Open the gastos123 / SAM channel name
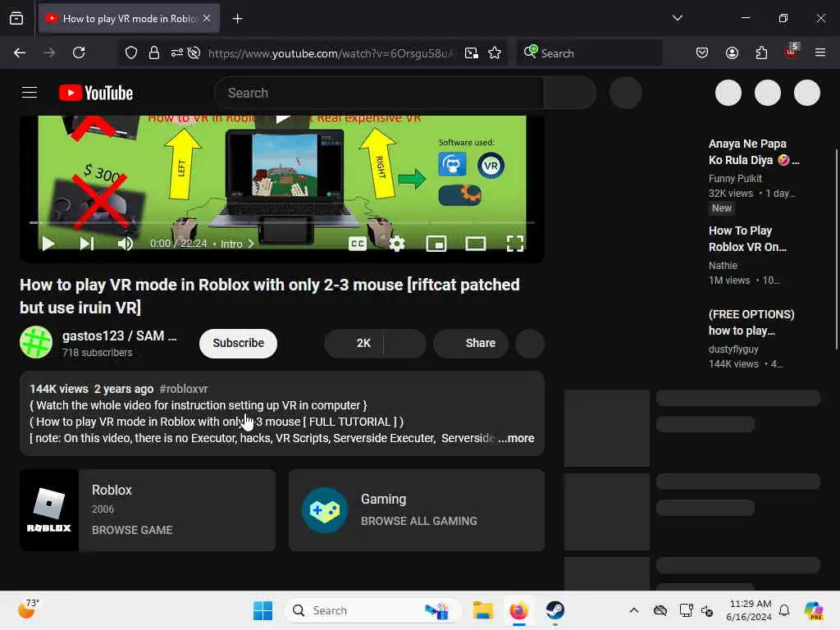The height and width of the screenshot is (630, 840). tap(119, 336)
